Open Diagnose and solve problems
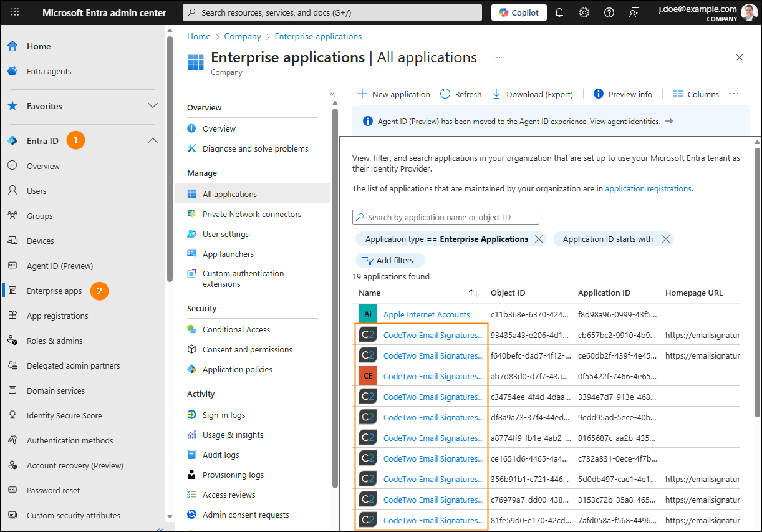This screenshot has height=532, width=762. 256,148
